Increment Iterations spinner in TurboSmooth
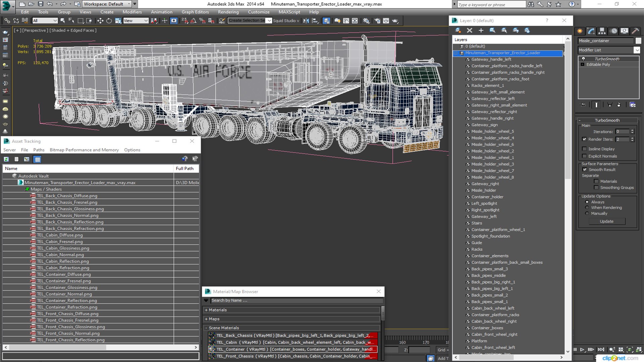 coord(632,130)
